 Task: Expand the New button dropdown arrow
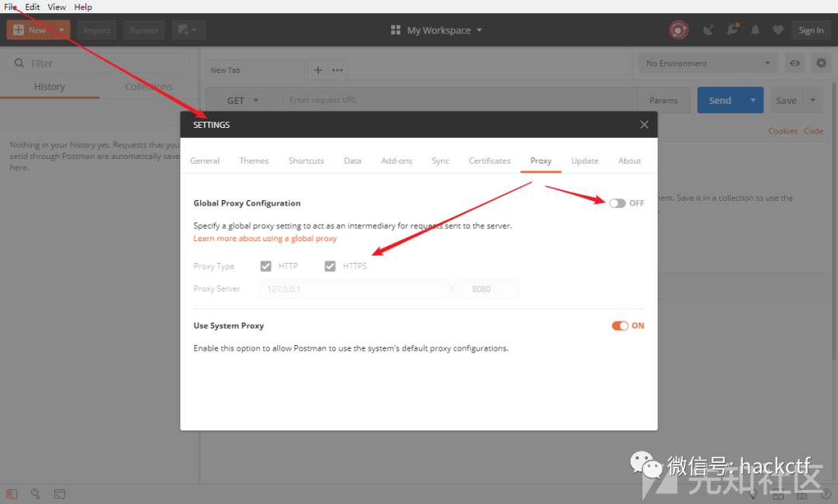[x=61, y=30]
